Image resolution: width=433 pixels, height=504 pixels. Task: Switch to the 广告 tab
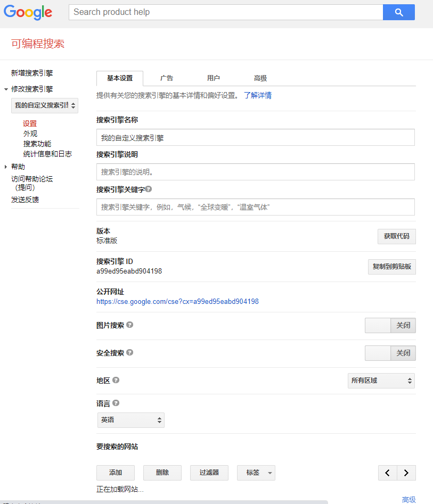[x=167, y=78]
